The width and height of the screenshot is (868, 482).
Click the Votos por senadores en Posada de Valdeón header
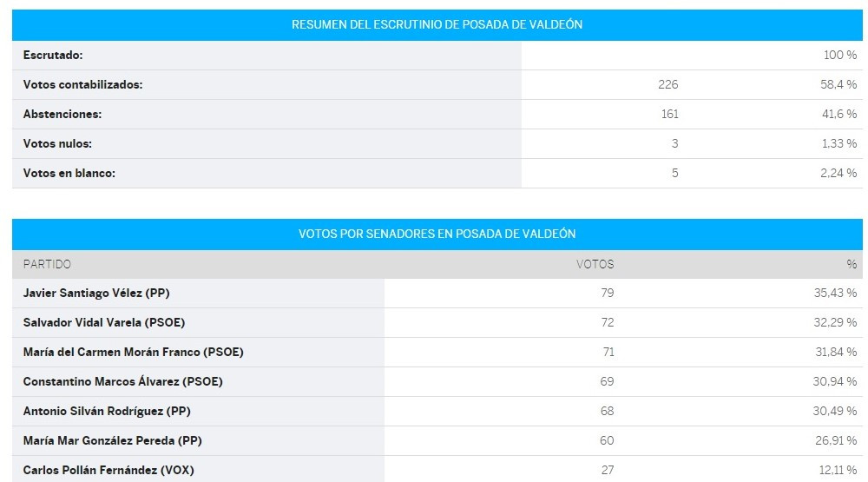tap(437, 234)
